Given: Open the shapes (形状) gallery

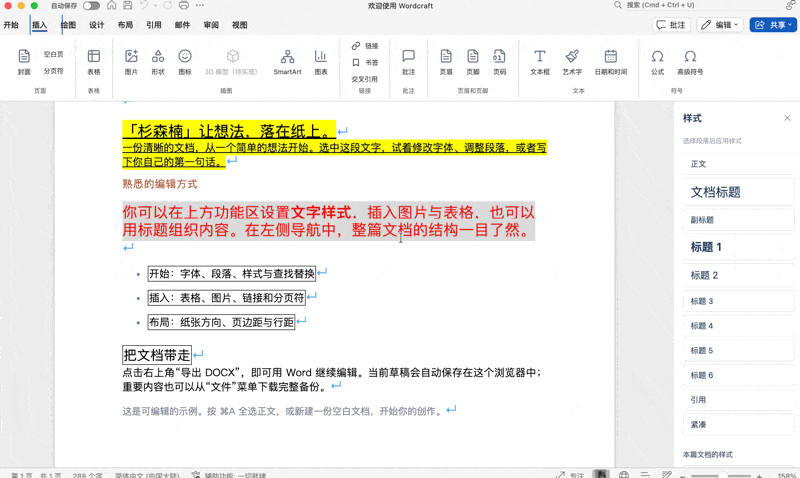Looking at the screenshot, I should 158,62.
